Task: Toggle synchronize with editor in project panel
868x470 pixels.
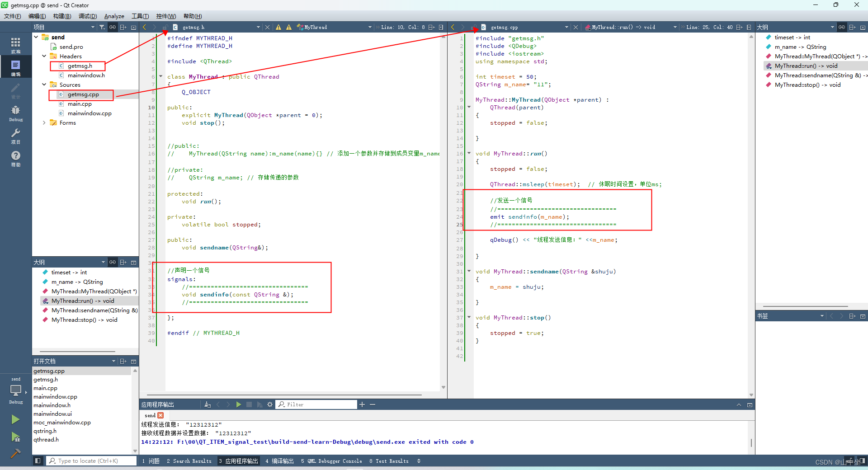Action: pyautogui.click(x=113, y=27)
